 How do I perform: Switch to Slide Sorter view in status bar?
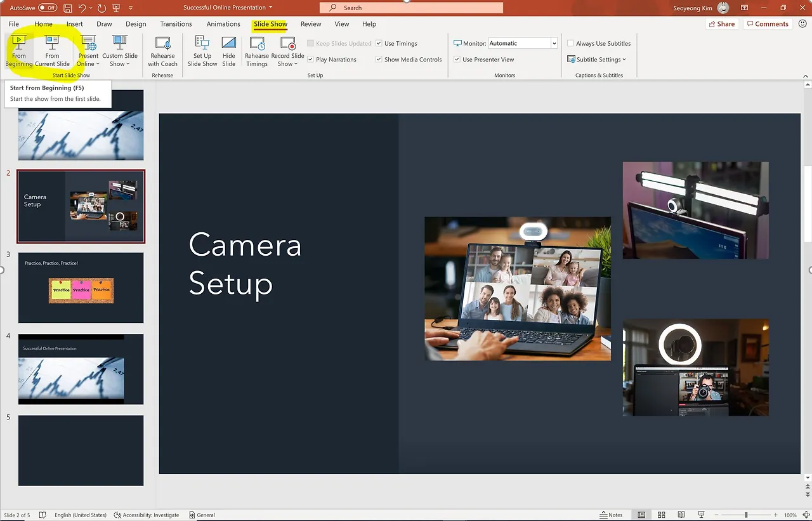(661, 515)
